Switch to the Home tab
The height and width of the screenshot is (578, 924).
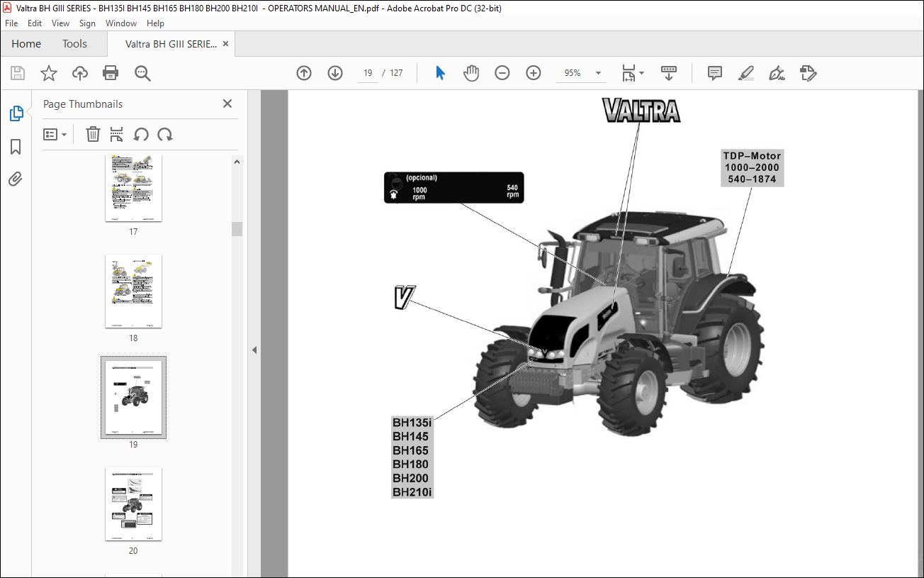pos(26,44)
